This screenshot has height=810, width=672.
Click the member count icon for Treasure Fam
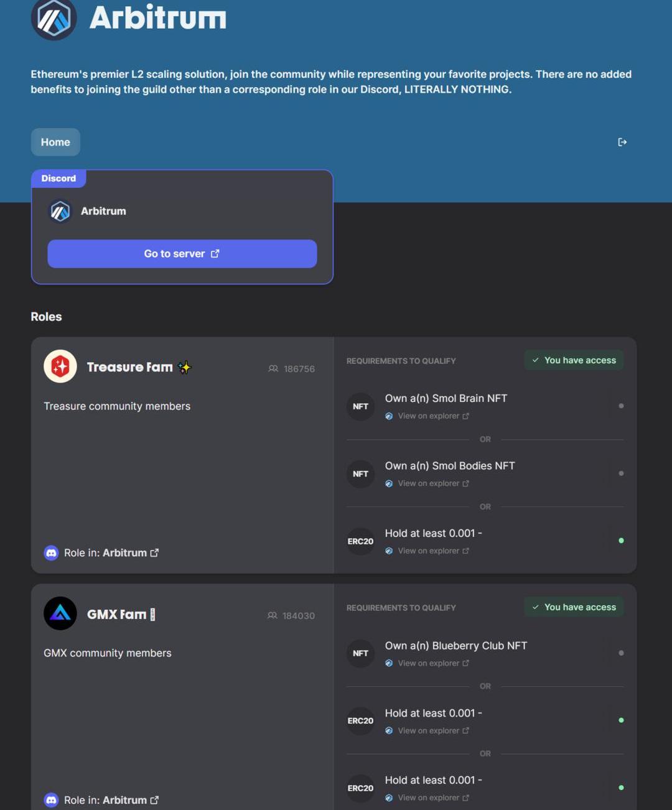273,369
